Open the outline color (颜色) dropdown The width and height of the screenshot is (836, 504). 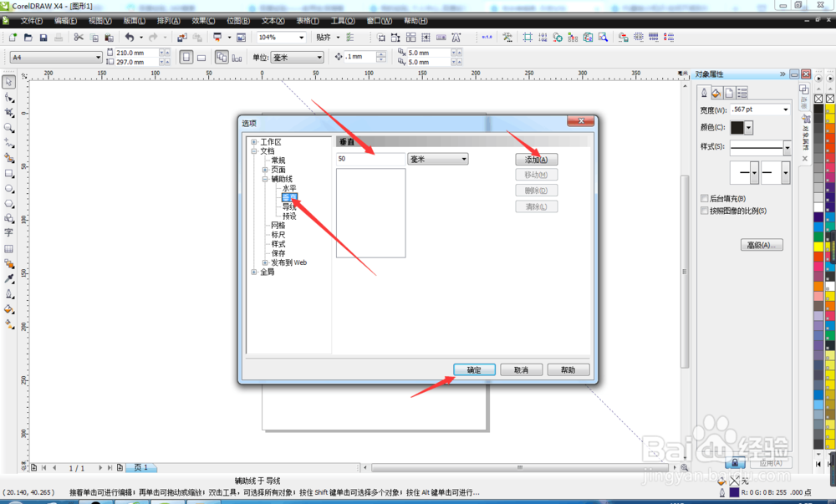748,127
